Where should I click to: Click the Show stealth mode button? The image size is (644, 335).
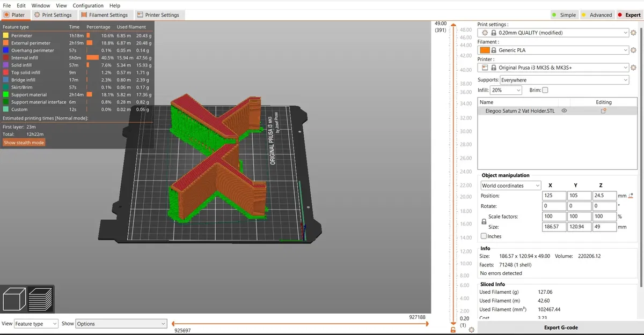click(x=24, y=143)
